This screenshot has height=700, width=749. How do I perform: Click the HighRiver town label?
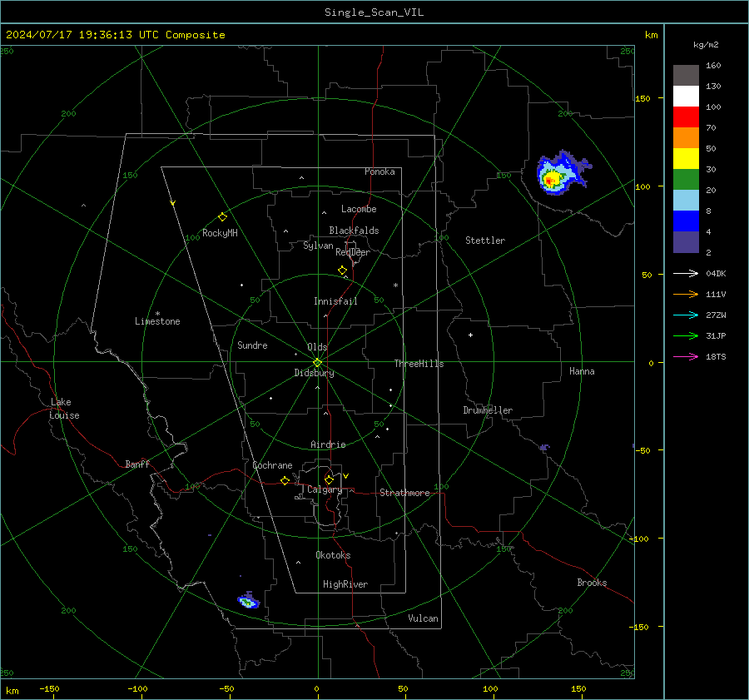[x=345, y=584]
